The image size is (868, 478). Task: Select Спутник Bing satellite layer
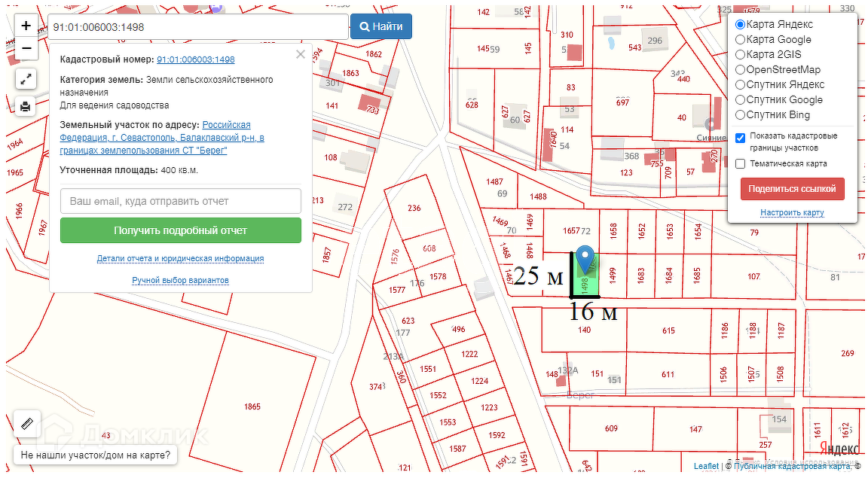[x=740, y=114]
